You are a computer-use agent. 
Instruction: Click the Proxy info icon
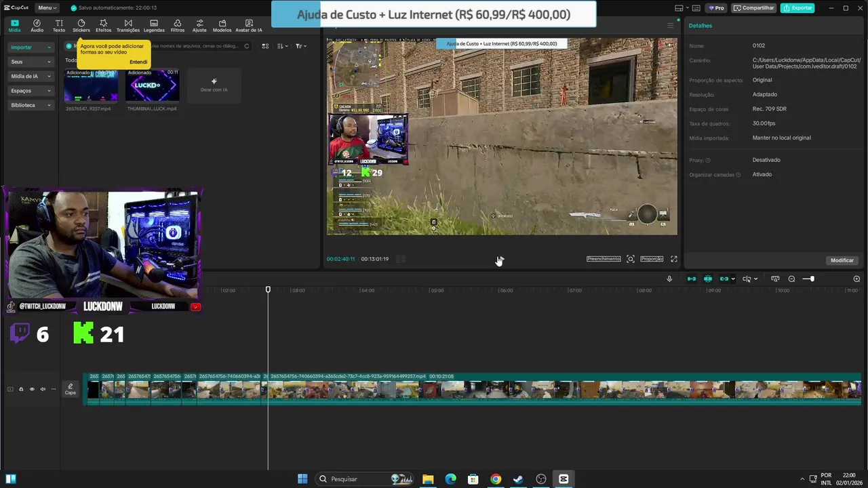(x=708, y=161)
